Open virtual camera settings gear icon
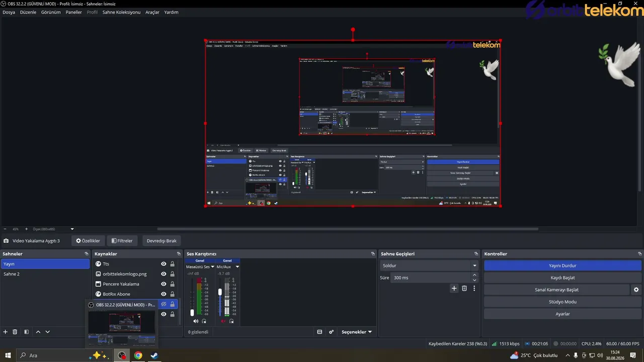The height and width of the screenshot is (362, 644). (x=636, y=290)
